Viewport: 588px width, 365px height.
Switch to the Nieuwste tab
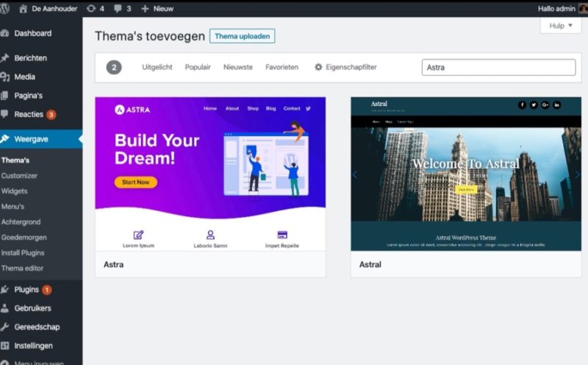click(238, 67)
